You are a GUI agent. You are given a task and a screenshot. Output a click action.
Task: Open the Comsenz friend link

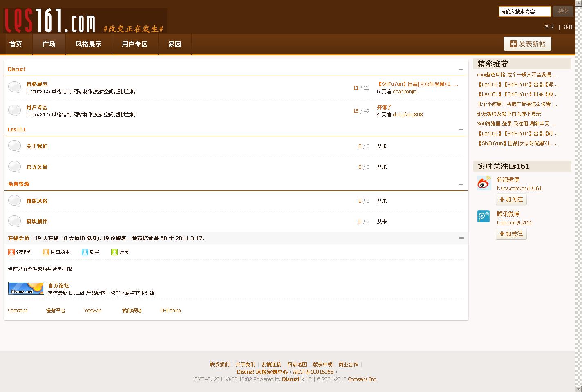[18, 311]
